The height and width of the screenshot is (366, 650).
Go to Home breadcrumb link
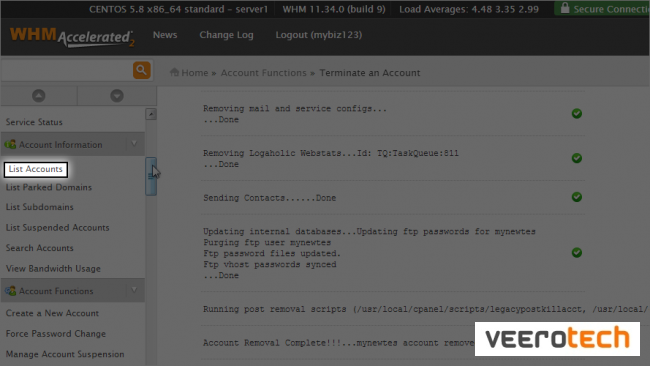(194, 73)
